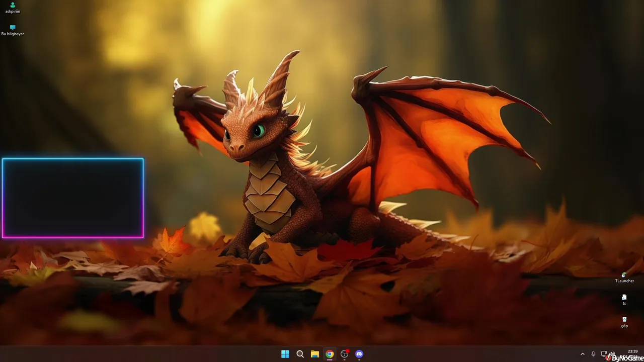Select the TLauncher desktop shortcut
Image resolution: width=644 pixels, height=362 pixels.
tap(624, 278)
